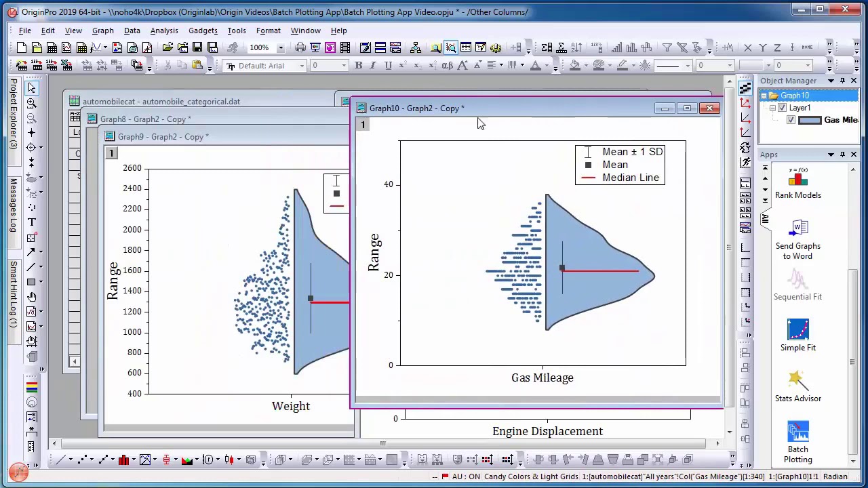Open the Gadgets menu
This screenshot has width=868, height=488.
coord(203,30)
